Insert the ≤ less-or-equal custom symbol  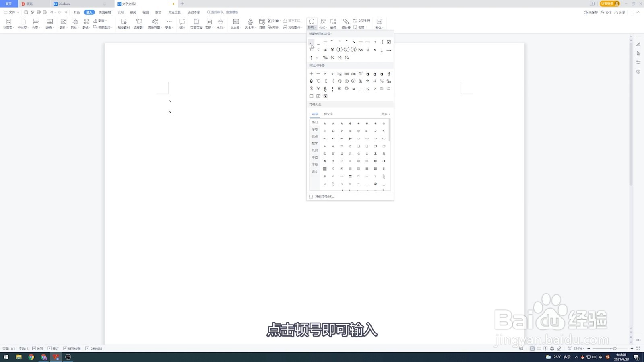coord(367,89)
